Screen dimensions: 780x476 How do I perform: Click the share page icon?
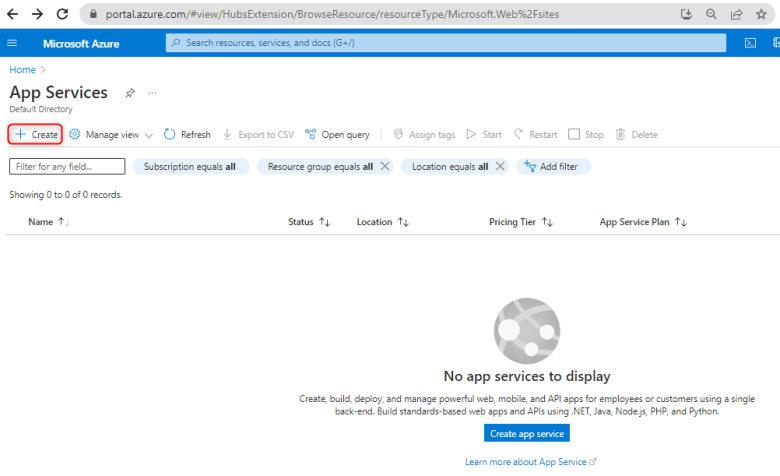click(x=736, y=14)
